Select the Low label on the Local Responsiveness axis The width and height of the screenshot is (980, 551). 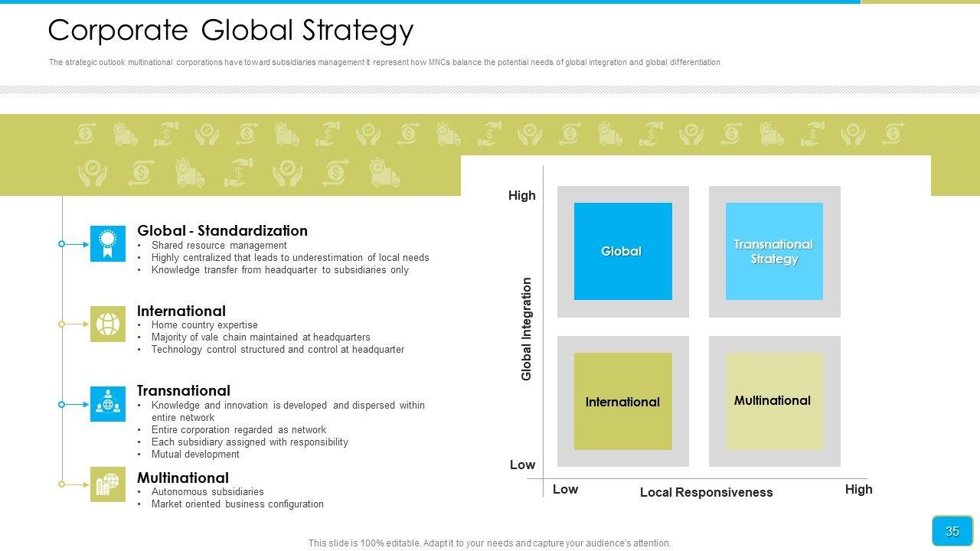tap(566, 489)
